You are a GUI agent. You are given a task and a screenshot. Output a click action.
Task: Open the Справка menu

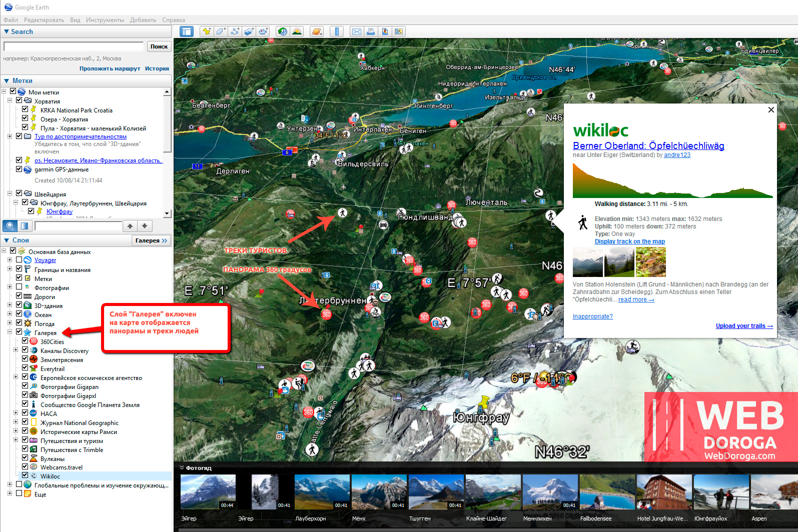coord(174,20)
